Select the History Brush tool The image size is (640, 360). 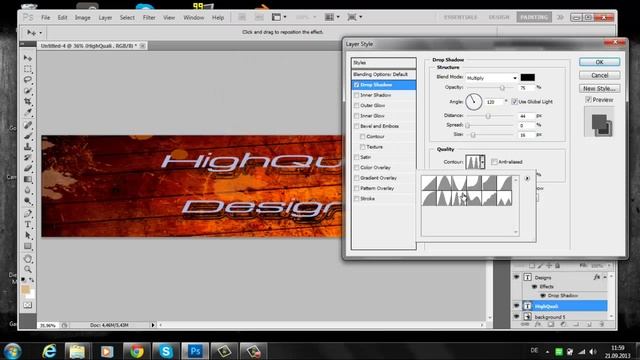(x=28, y=158)
